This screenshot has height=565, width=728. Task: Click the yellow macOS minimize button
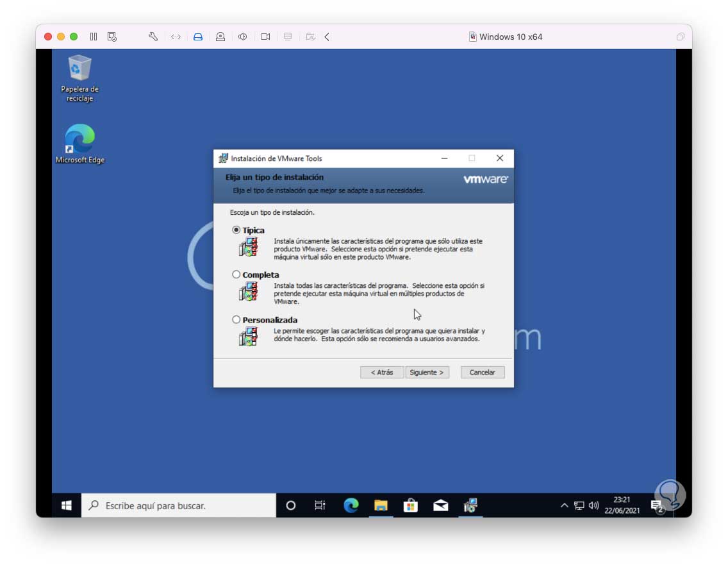61,37
